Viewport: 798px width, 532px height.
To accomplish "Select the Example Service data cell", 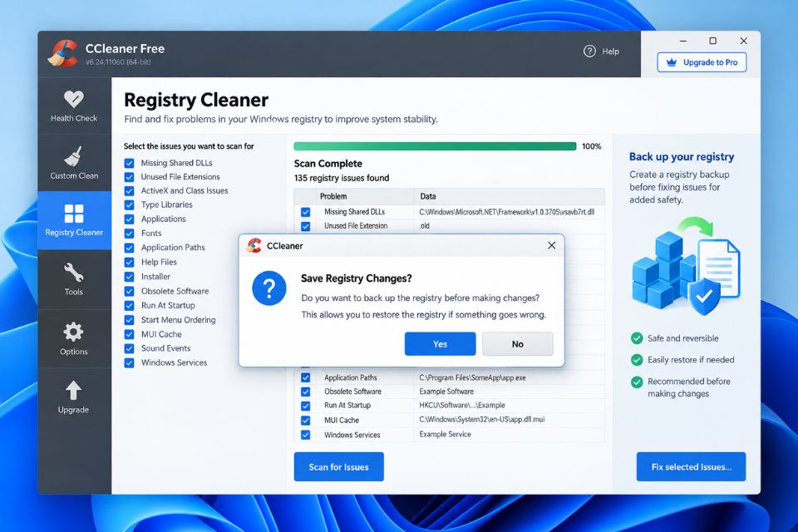I will [446, 435].
